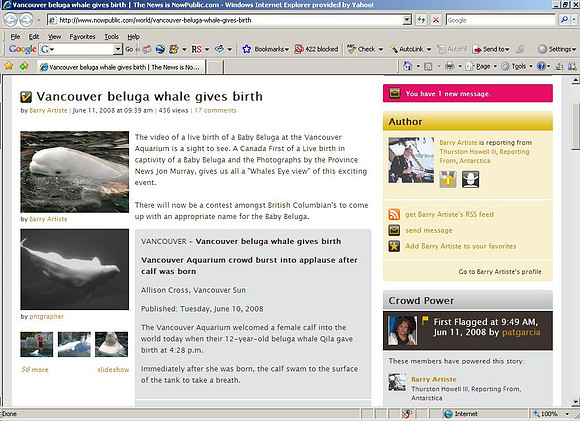Click the browser Back arrow button

pyautogui.click(x=11, y=20)
